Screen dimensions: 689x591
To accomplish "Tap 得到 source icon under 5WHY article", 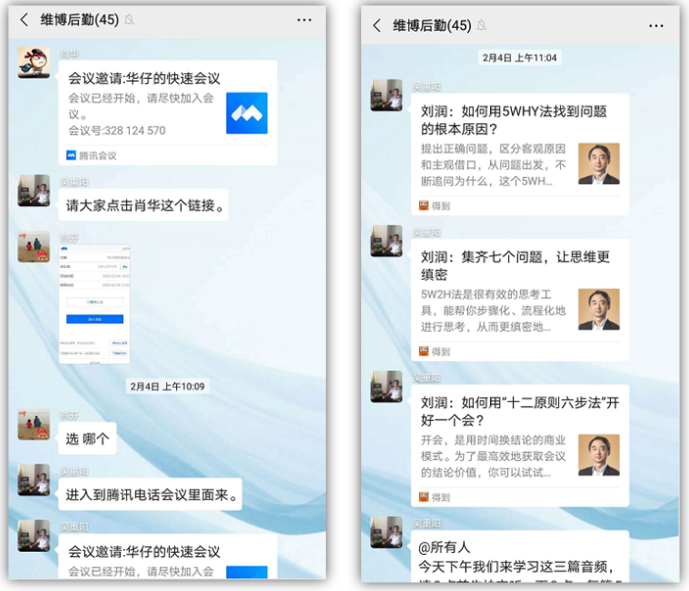I will pos(424,205).
